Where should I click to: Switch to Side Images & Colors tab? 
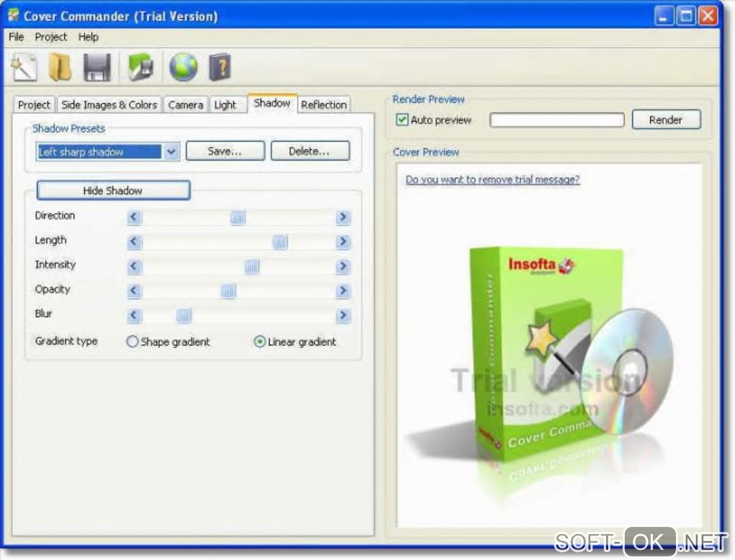[x=110, y=105]
